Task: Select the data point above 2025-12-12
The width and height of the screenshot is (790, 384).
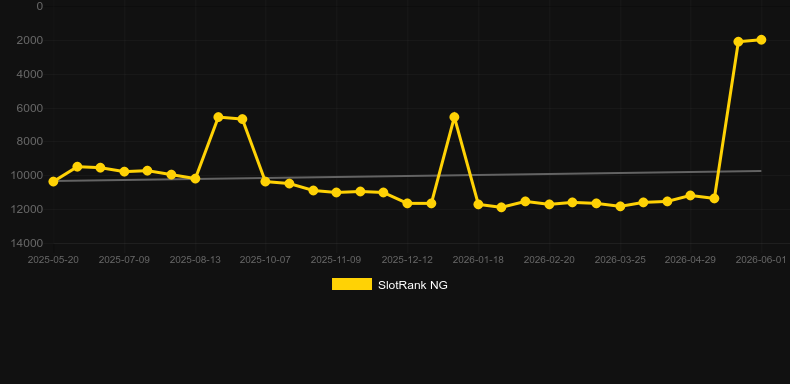Action: (x=408, y=203)
